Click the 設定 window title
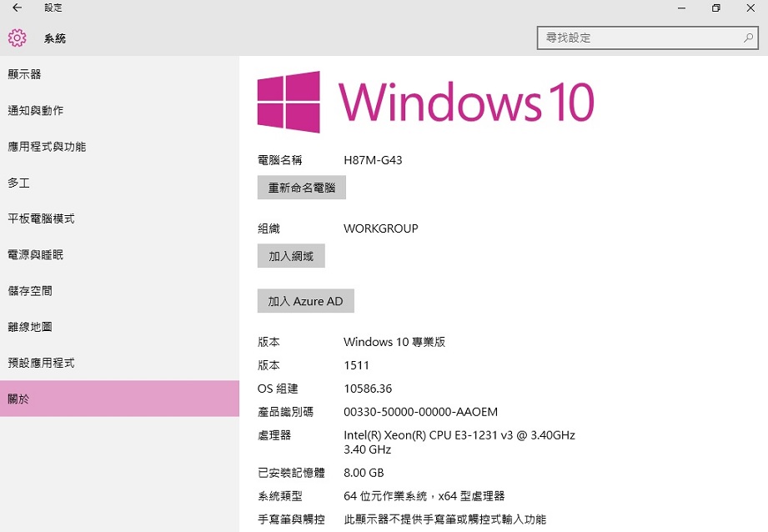Screen dimensions: 768x532 click(53, 8)
